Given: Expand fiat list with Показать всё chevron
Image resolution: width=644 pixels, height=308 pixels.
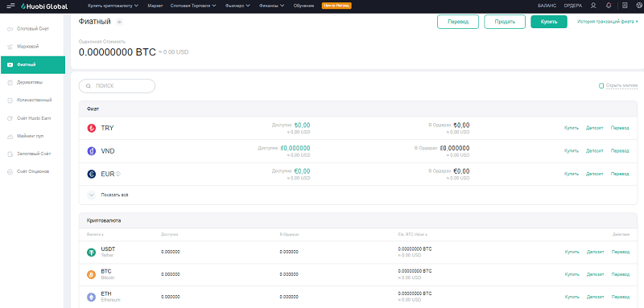Looking at the screenshot, I should [92, 195].
